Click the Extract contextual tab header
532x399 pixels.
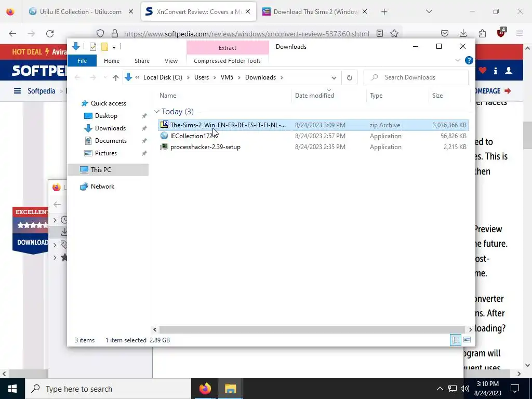tap(228, 48)
